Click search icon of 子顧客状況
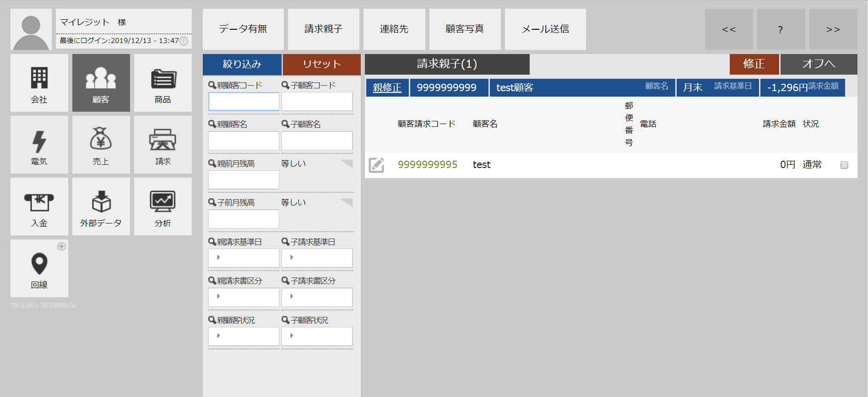 [x=285, y=320]
